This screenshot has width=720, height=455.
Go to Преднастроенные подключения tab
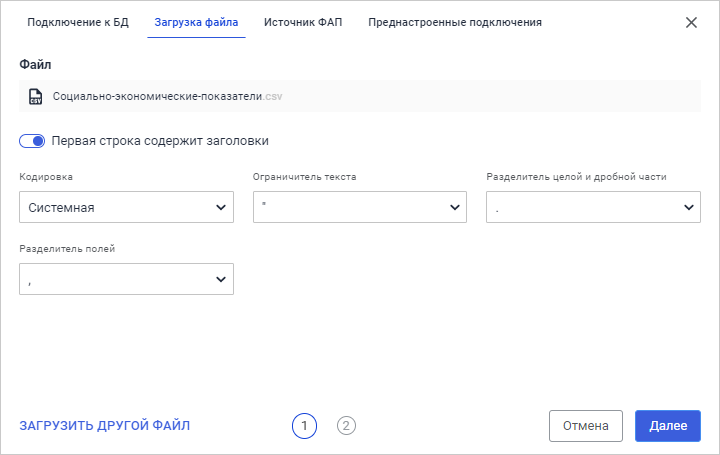455,22
